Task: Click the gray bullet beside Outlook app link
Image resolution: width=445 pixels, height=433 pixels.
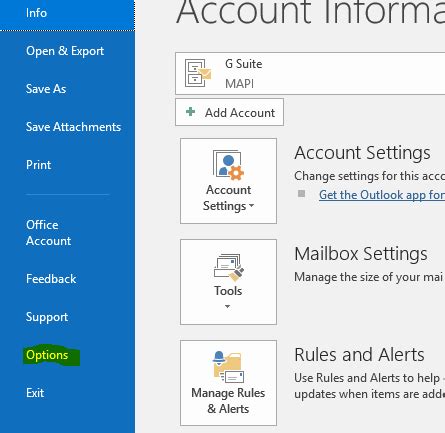Action: point(301,194)
